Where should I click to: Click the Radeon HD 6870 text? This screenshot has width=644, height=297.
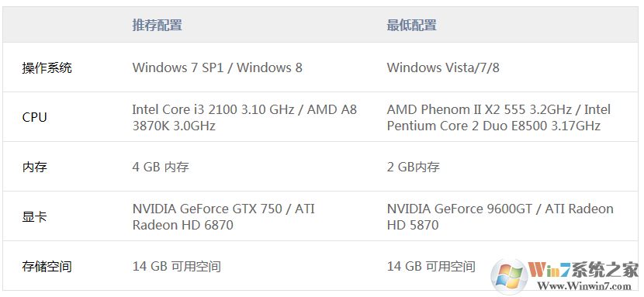pyautogui.click(x=183, y=225)
